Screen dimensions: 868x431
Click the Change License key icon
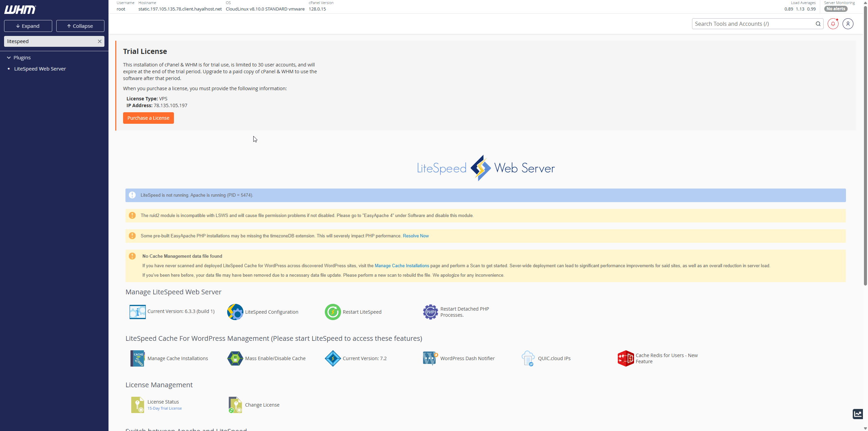pos(235,405)
